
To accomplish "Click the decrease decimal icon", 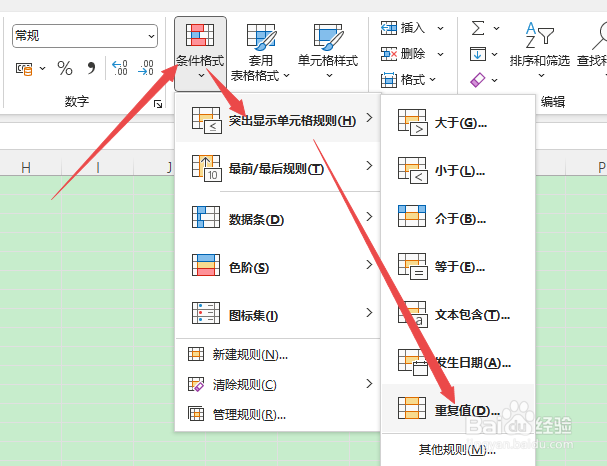I will pyautogui.click(x=146, y=68).
